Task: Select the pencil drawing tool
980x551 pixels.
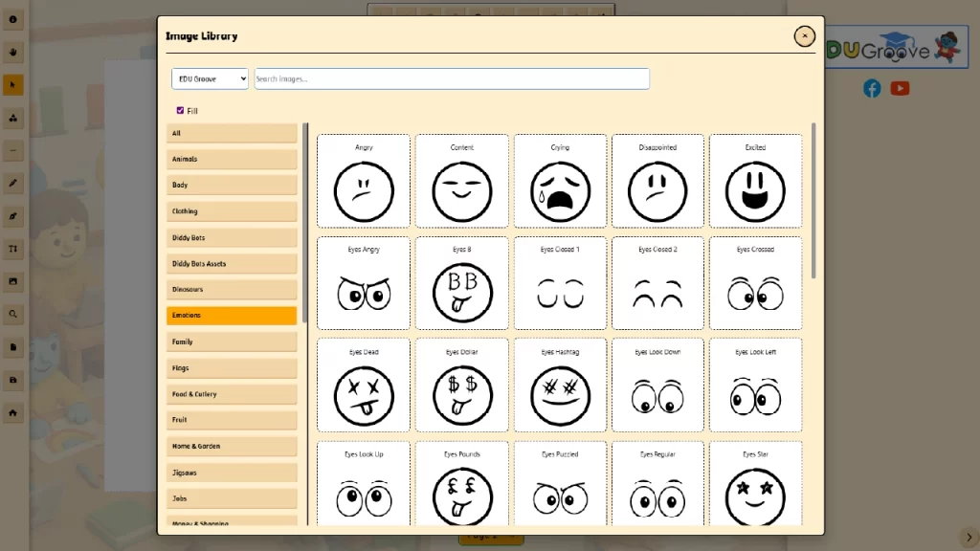Action: point(13,183)
